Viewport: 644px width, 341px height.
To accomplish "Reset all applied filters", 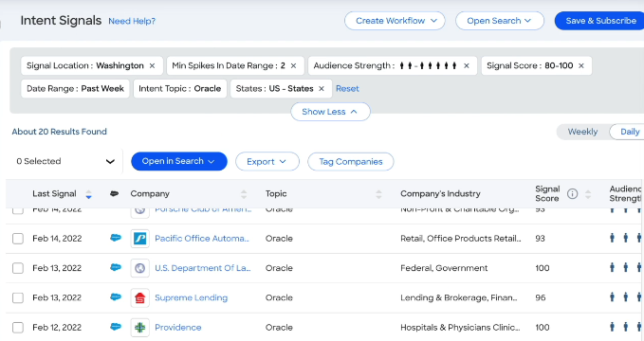I will pyautogui.click(x=347, y=89).
